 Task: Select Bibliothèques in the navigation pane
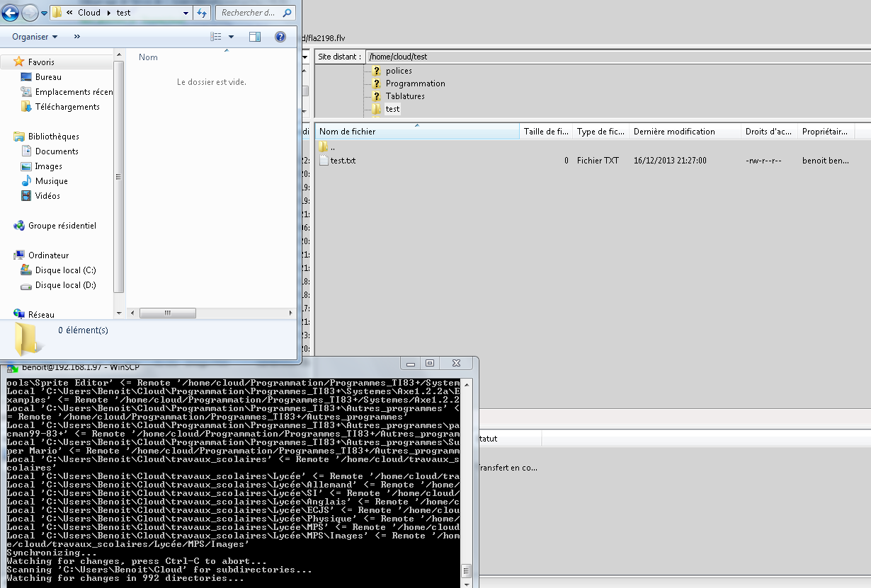(54, 137)
